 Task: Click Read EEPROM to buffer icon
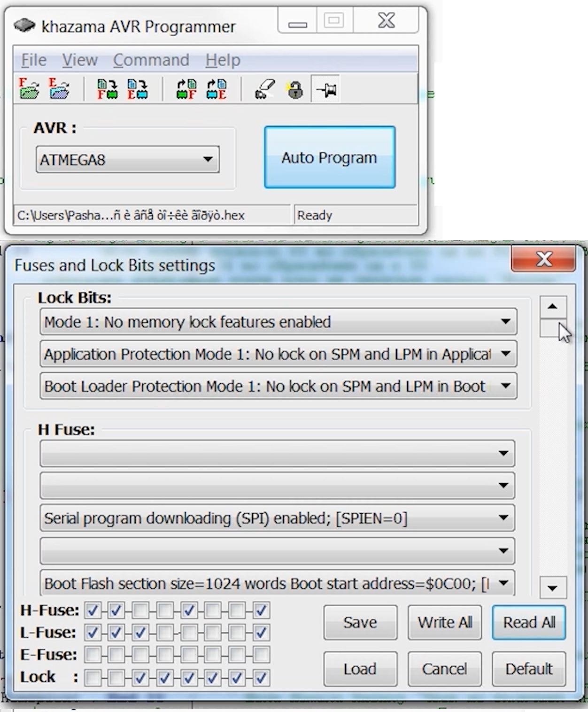(x=216, y=89)
